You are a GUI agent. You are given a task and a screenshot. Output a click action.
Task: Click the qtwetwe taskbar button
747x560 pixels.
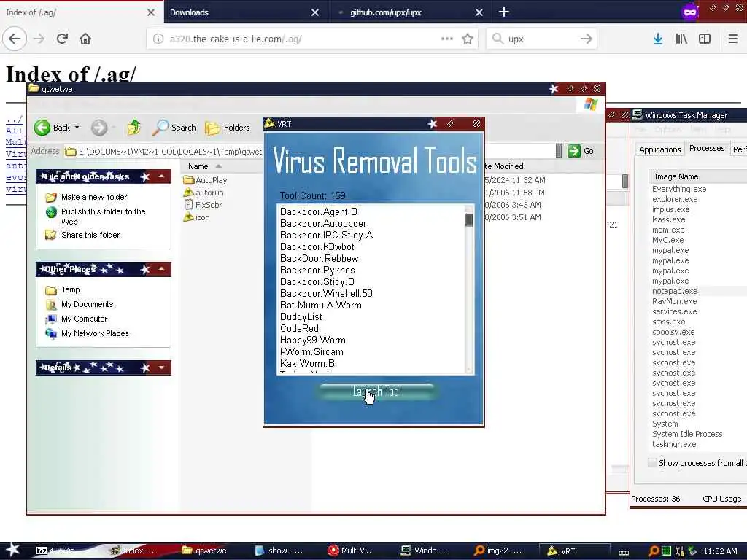click(x=205, y=551)
